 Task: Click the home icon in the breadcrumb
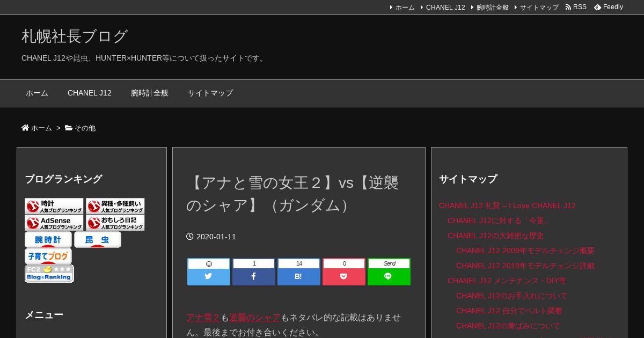point(25,128)
